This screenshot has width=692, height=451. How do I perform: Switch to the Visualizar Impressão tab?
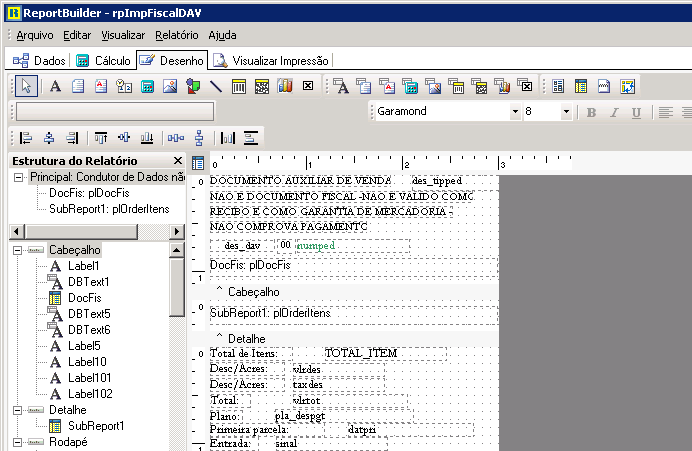tap(271, 60)
